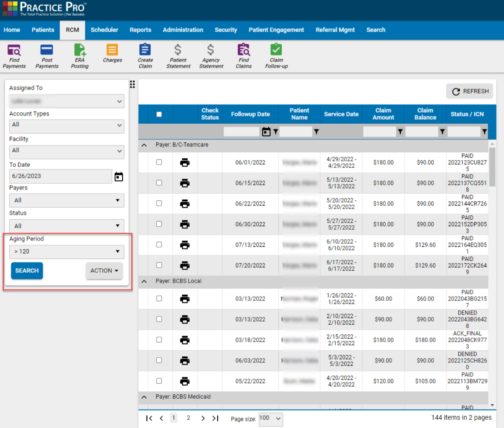Open Patient Statement
Screen dimensions: 504x428
178,56
